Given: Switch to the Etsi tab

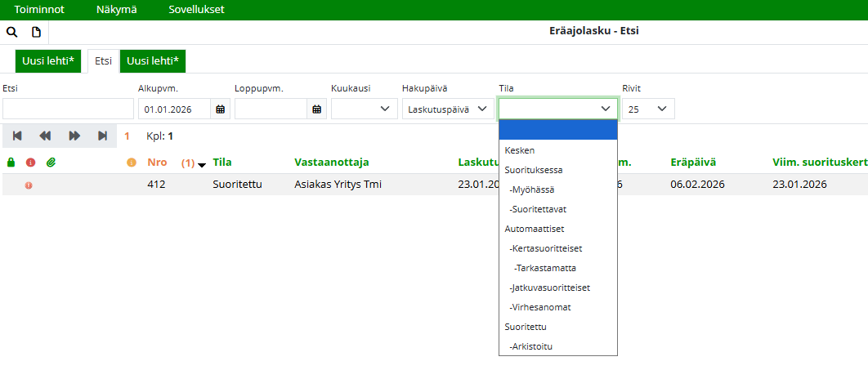Looking at the screenshot, I should tap(103, 61).
